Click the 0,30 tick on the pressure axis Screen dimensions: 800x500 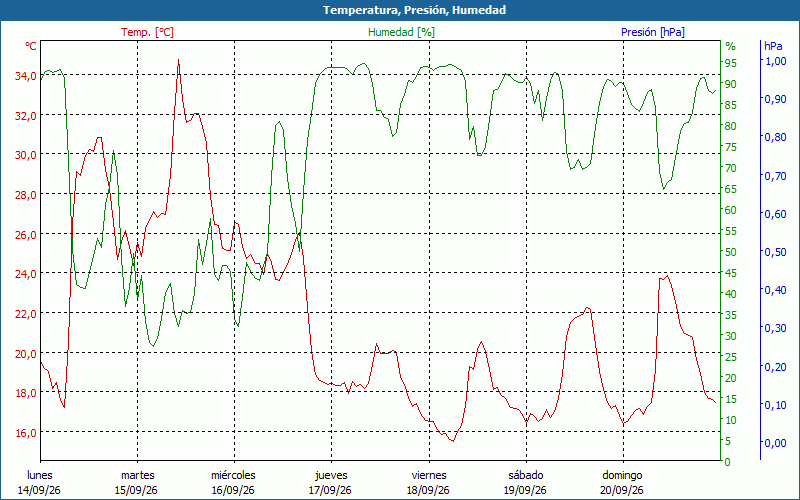click(775, 328)
